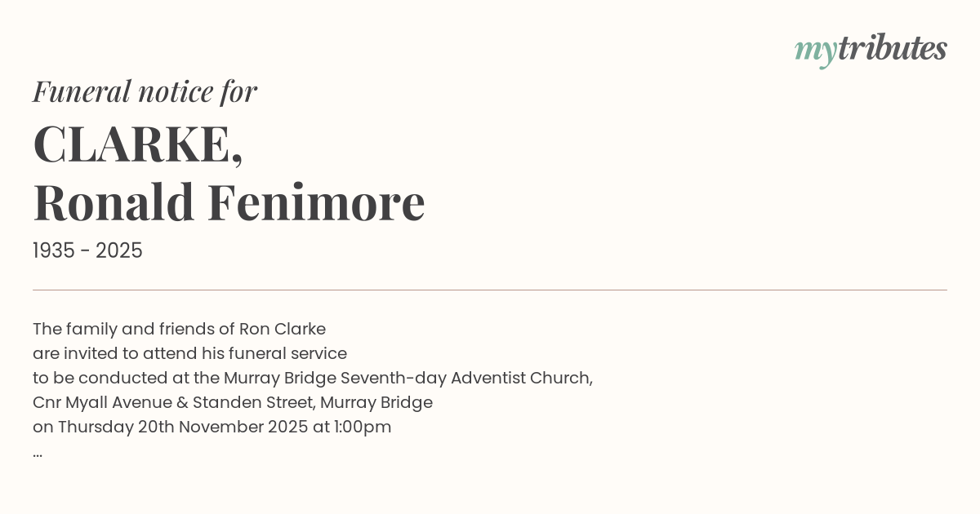Image resolution: width=980 pixels, height=514 pixels.
Task: Expand the notice via the trailing ellipsis
Action: tap(38, 453)
